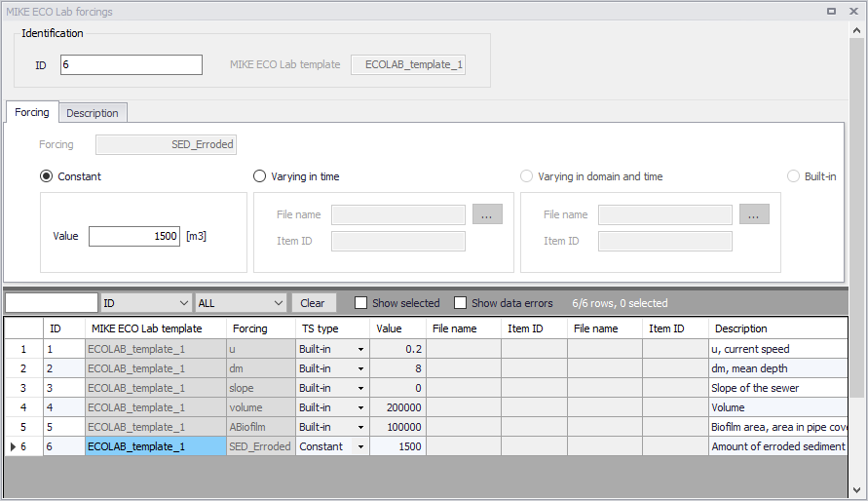Screen dimensions: 868x501
Task: Click the ID cell 4 in volume row
Action: click(x=64, y=408)
